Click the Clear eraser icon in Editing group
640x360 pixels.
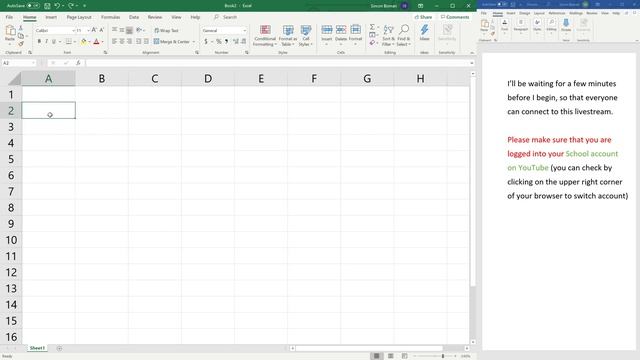point(372,43)
